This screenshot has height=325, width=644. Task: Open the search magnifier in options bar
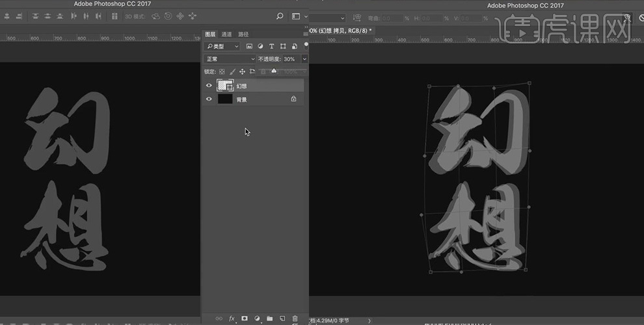click(x=280, y=16)
